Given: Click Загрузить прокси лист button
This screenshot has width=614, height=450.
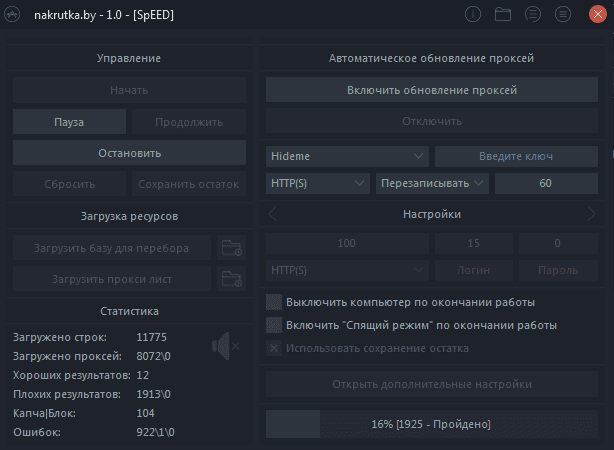Looking at the screenshot, I should [112, 279].
